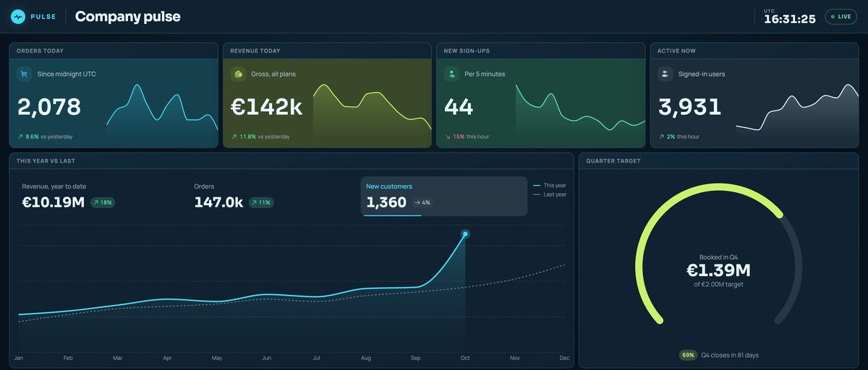
Task: Click the up arrow beside 11.8% vs yesterday
Action: (234, 137)
